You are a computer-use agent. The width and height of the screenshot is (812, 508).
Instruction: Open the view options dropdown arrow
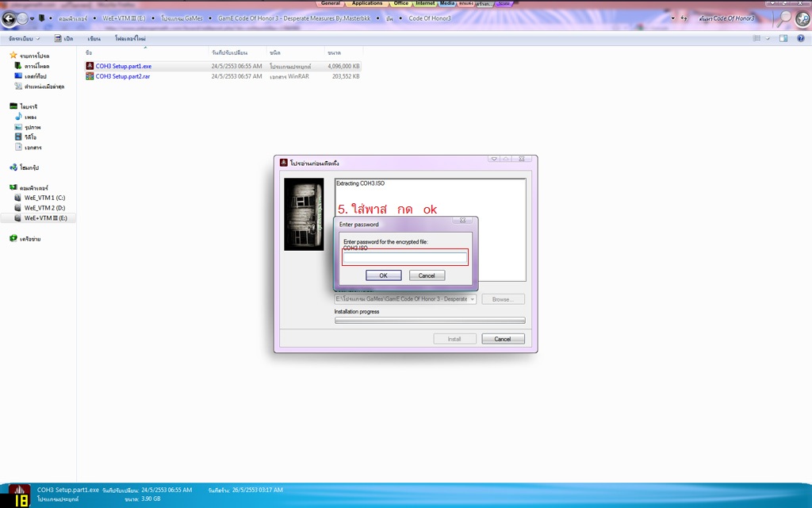[x=768, y=38]
